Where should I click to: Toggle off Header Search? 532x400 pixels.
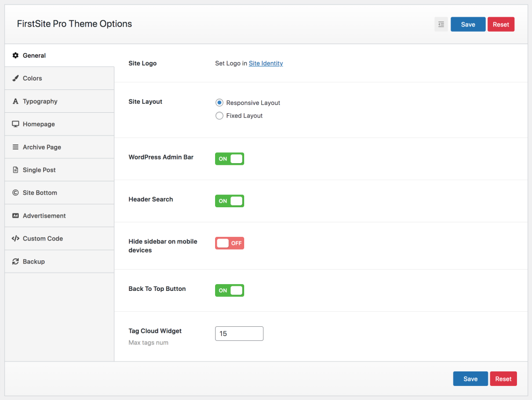229,201
